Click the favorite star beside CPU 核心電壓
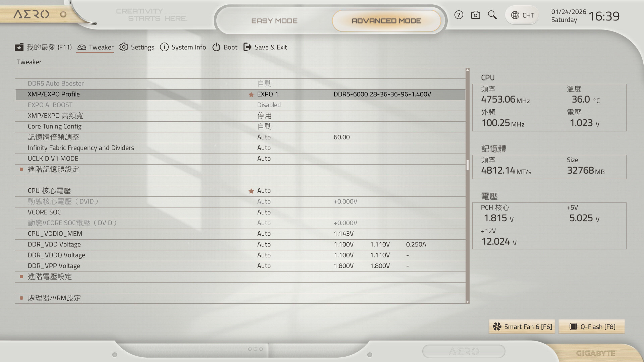 [251, 191]
